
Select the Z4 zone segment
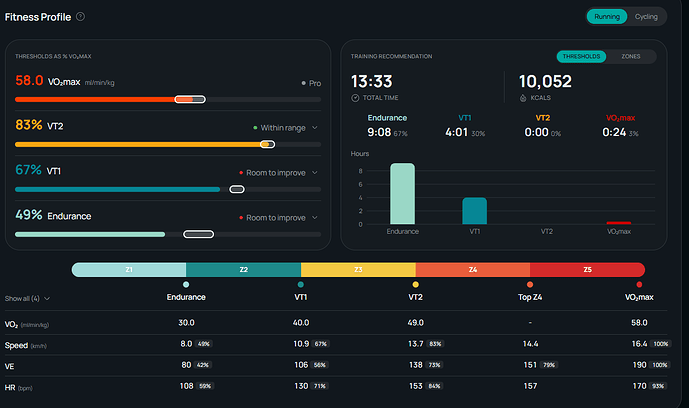[x=473, y=270]
